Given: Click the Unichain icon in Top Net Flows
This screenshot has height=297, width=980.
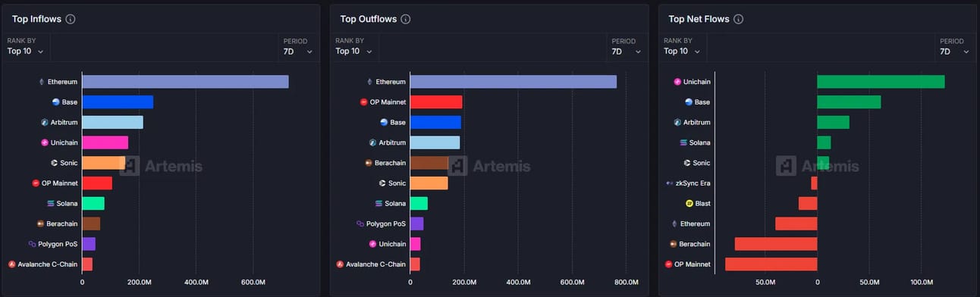Looking at the screenshot, I should (x=678, y=82).
